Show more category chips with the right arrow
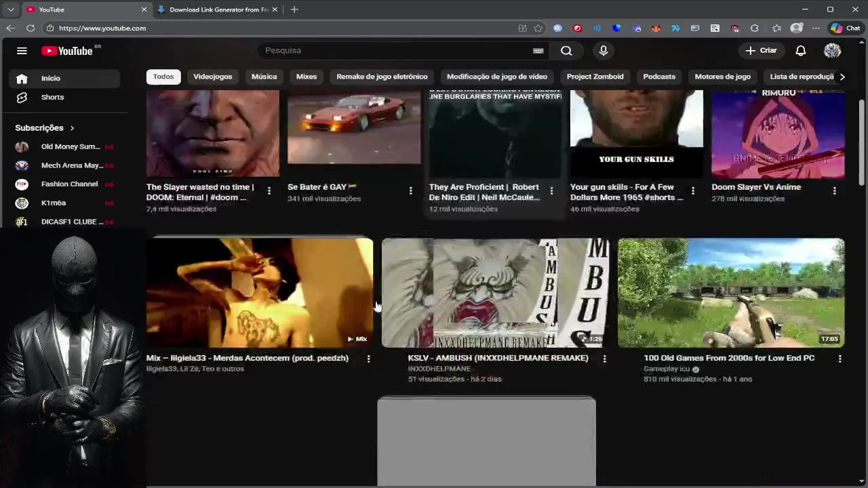Viewport: 868px width, 488px height. coord(842,77)
